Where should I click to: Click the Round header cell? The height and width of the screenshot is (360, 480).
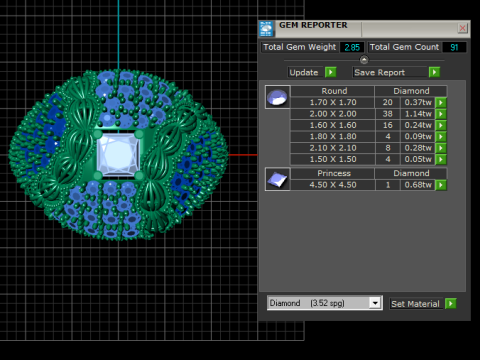[332, 91]
